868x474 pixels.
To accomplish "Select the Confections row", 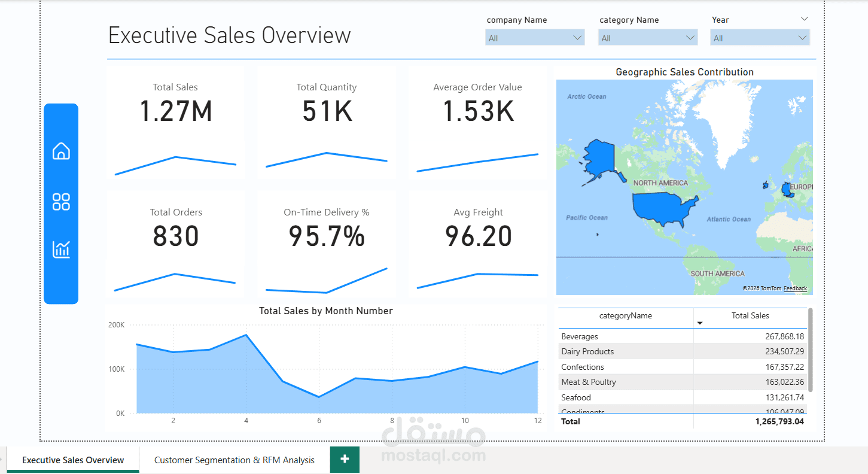I will click(683, 367).
